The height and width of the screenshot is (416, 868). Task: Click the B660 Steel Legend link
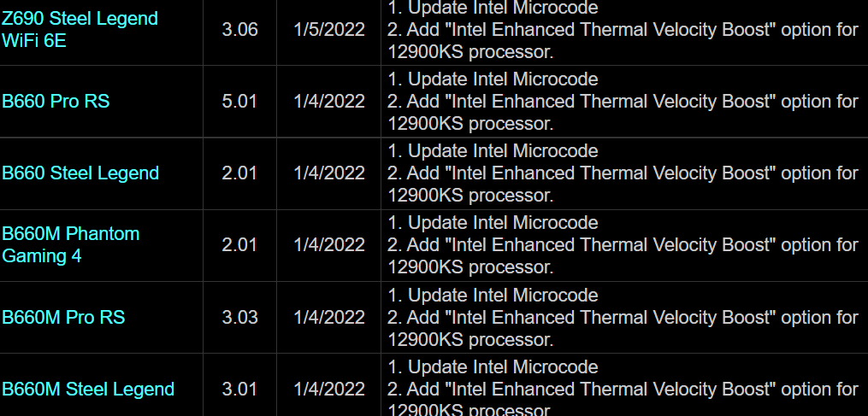point(80,173)
